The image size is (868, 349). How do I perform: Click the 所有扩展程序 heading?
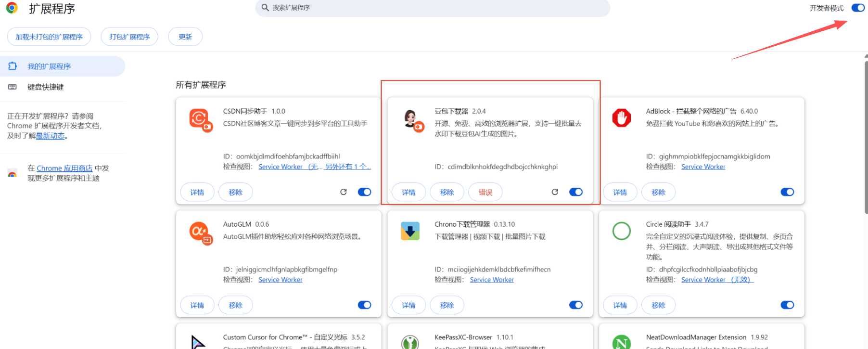click(x=201, y=85)
